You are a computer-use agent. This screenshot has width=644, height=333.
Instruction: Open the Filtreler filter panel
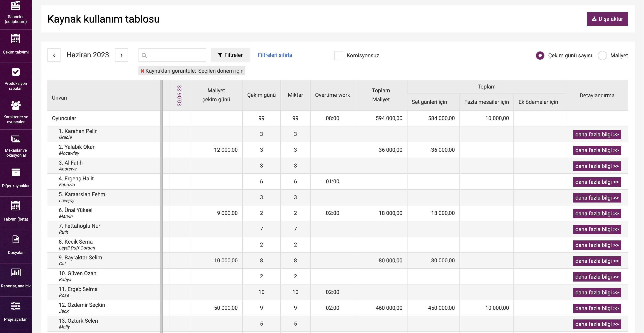click(230, 55)
